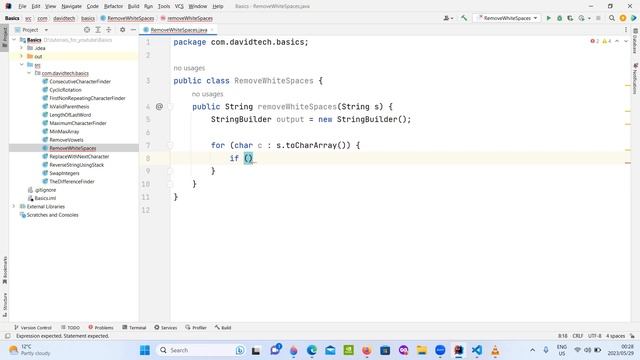
Task: Collapse the src folder
Action: (22, 65)
